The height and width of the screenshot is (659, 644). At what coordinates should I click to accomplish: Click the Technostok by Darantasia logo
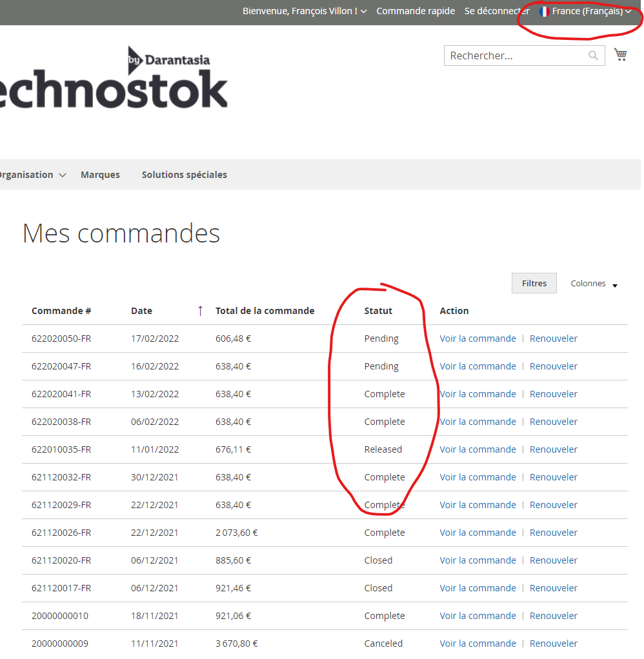(x=114, y=77)
